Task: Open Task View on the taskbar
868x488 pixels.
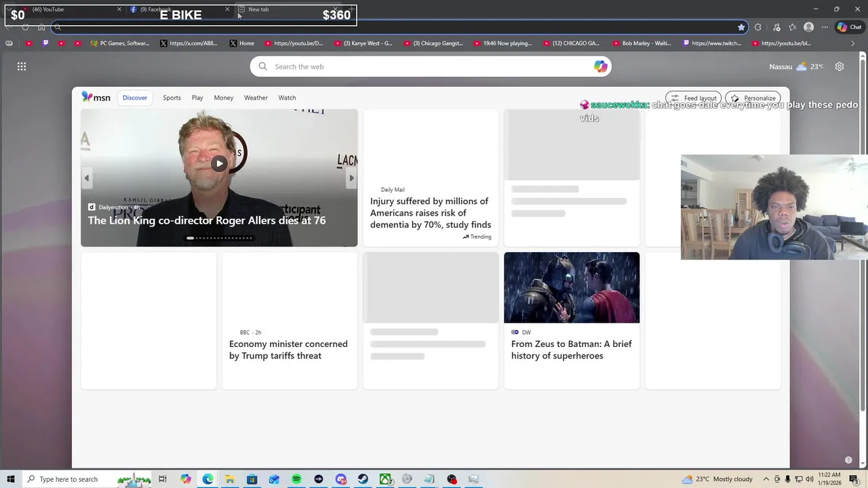Action: coord(163,479)
